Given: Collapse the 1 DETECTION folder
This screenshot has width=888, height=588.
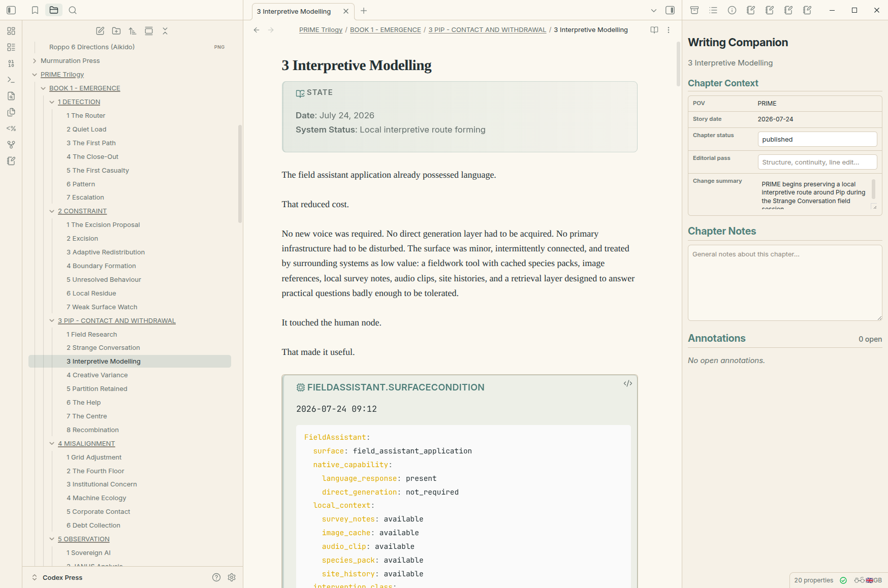Looking at the screenshot, I should [x=52, y=102].
